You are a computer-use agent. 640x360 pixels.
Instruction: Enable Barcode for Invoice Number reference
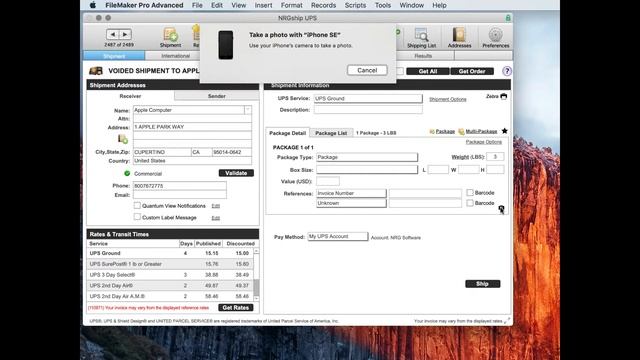click(x=470, y=192)
